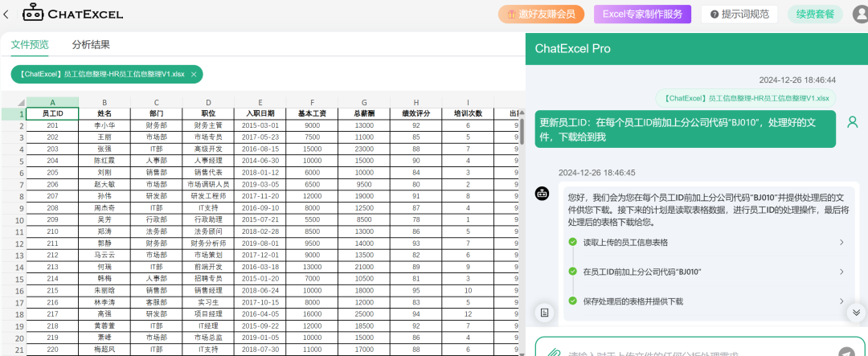The height and width of the screenshot is (356, 868).
Task: Open Excel专家制作服务
Action: tap(642, 14)
